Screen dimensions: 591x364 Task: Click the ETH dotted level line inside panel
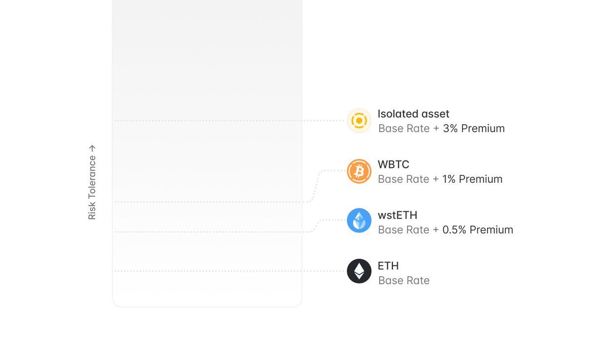[207, 271]
